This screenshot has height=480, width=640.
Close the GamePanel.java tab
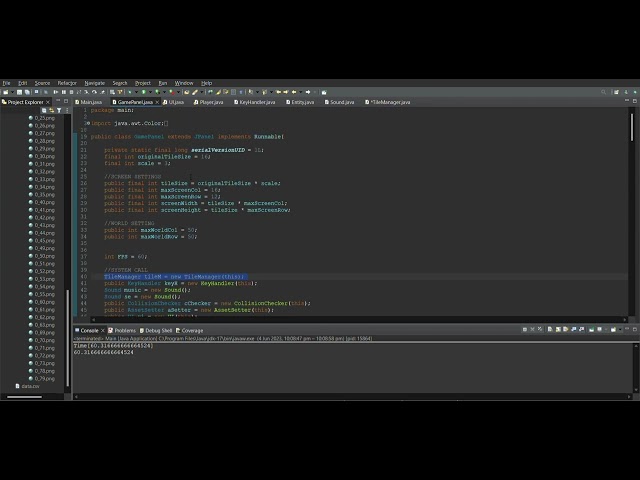click(157, 102)
